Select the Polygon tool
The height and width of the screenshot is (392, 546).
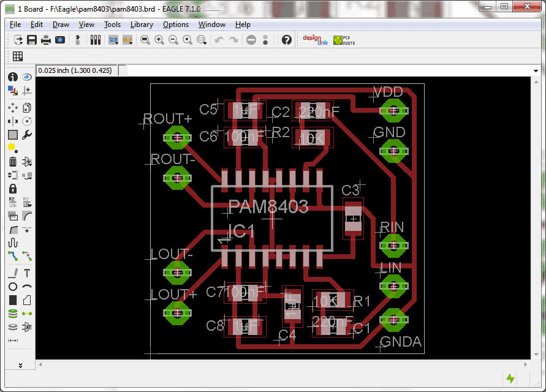(x=27, y=300)
